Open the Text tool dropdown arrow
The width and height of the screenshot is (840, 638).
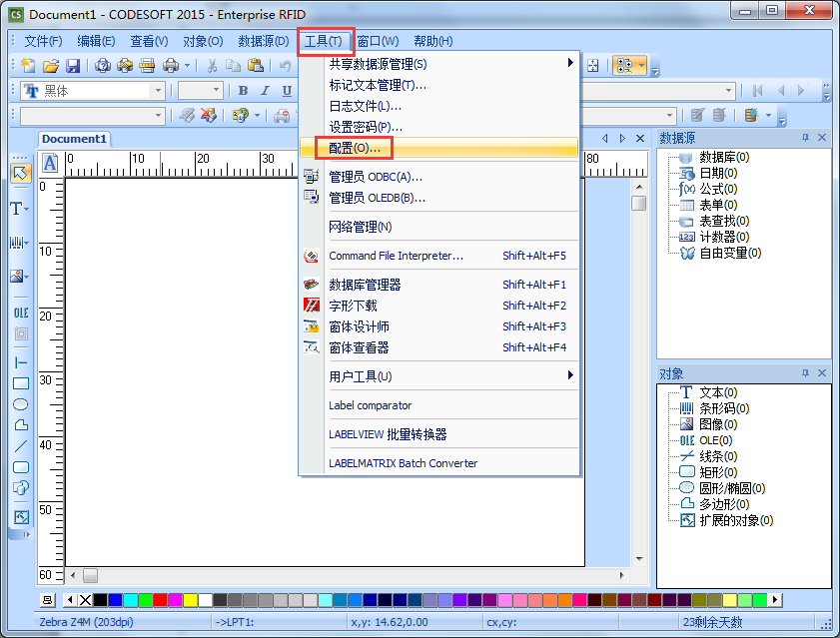27,209
